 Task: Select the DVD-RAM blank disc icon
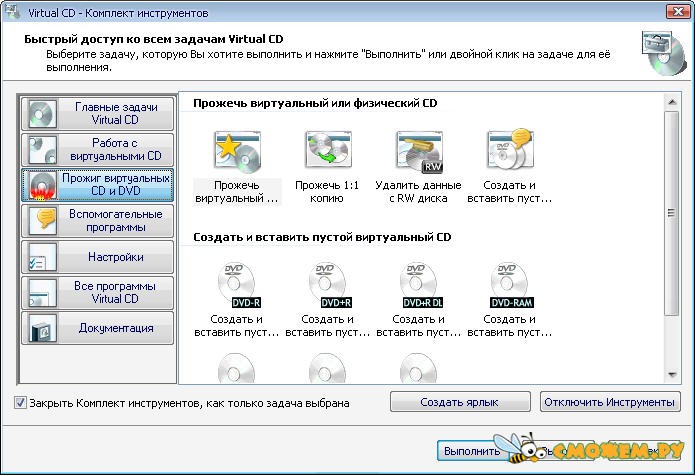point(511,285)
